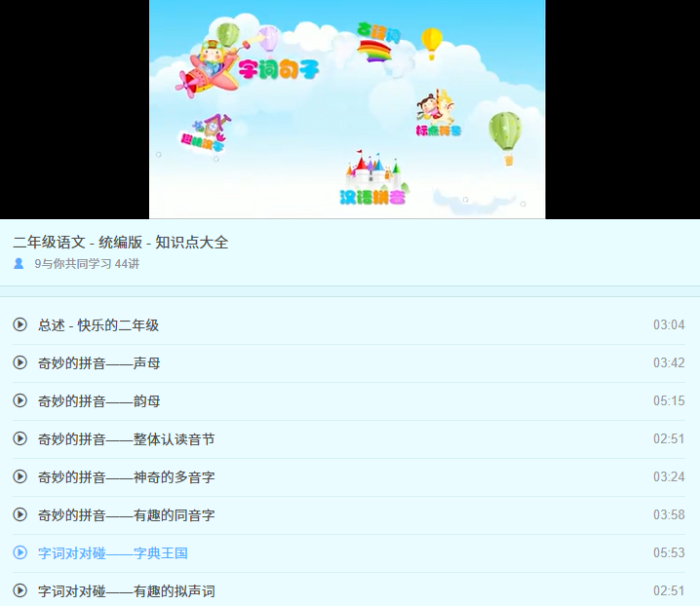This screenshot has width=700, height=606.
Task: Hit play icon for 有趣的同音字 lesson
Action: [19, 514]
